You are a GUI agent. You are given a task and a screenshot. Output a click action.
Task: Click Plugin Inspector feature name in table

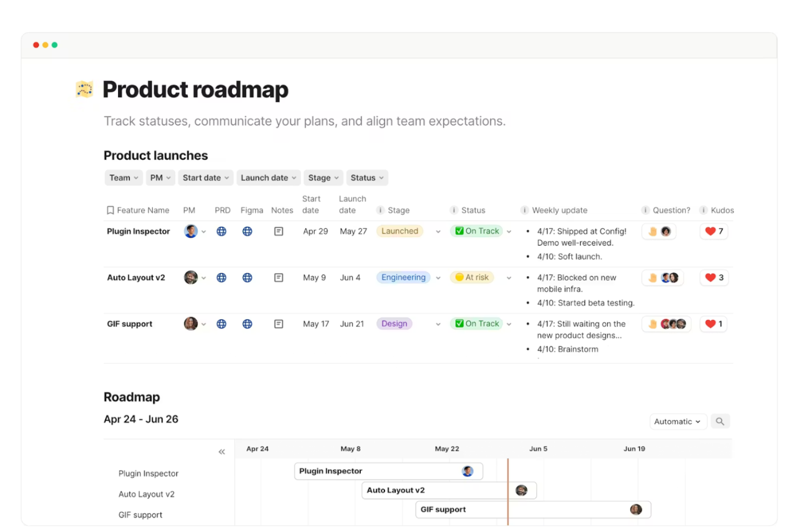coord(138,231)
